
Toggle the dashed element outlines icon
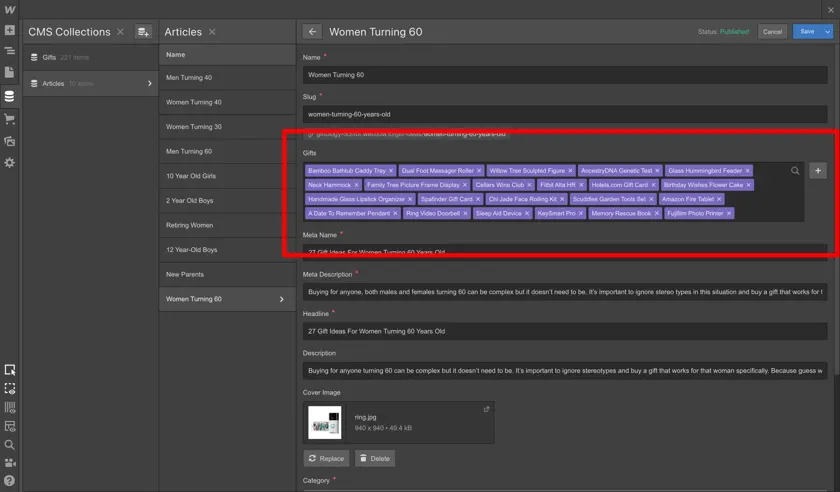10,389
